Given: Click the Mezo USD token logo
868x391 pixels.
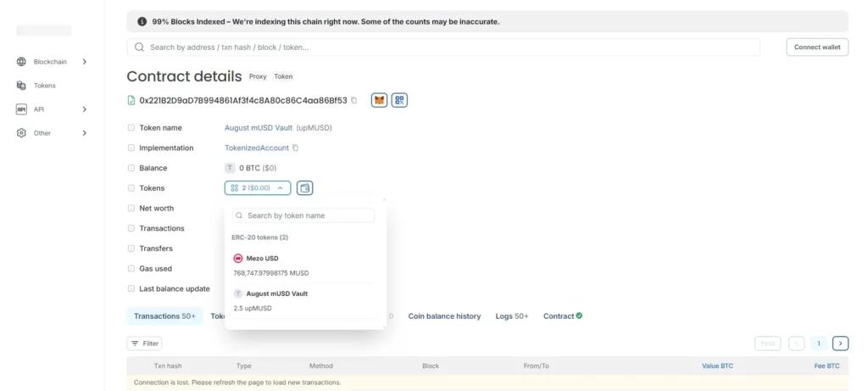Looking at the screenshot, I should (238, 259).
